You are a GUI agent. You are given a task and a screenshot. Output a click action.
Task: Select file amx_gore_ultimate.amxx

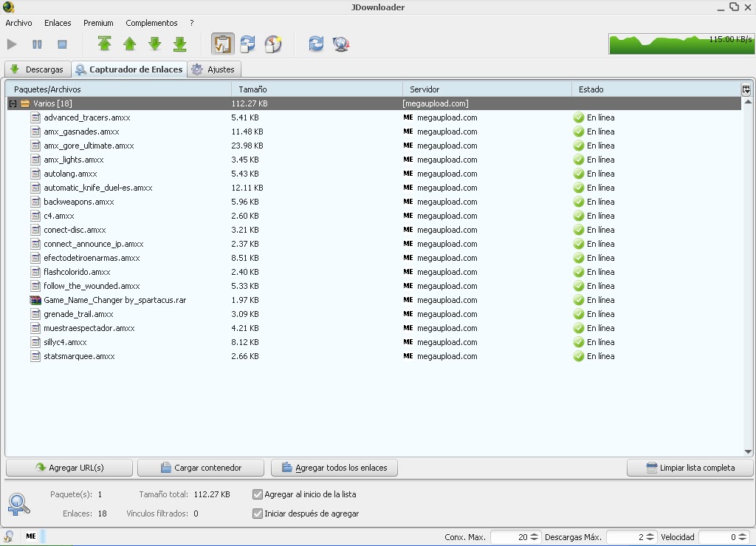[89, 146]
